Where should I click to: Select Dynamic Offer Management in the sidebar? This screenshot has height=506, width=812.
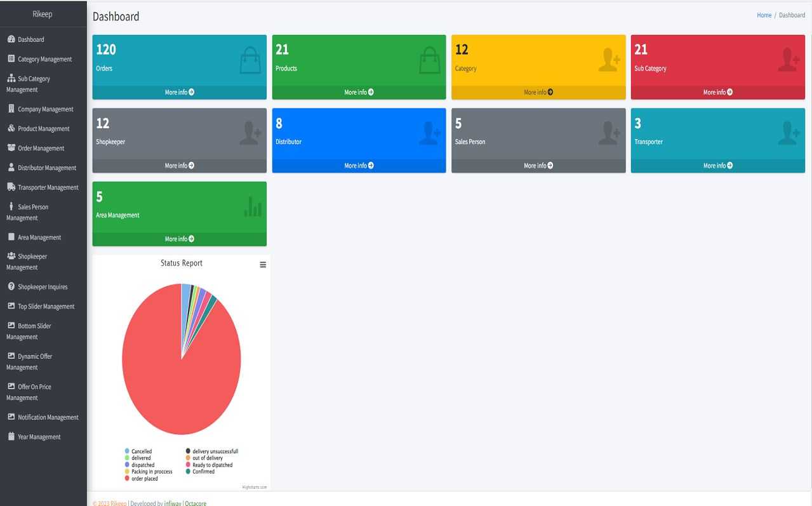(x=10, y=356)
